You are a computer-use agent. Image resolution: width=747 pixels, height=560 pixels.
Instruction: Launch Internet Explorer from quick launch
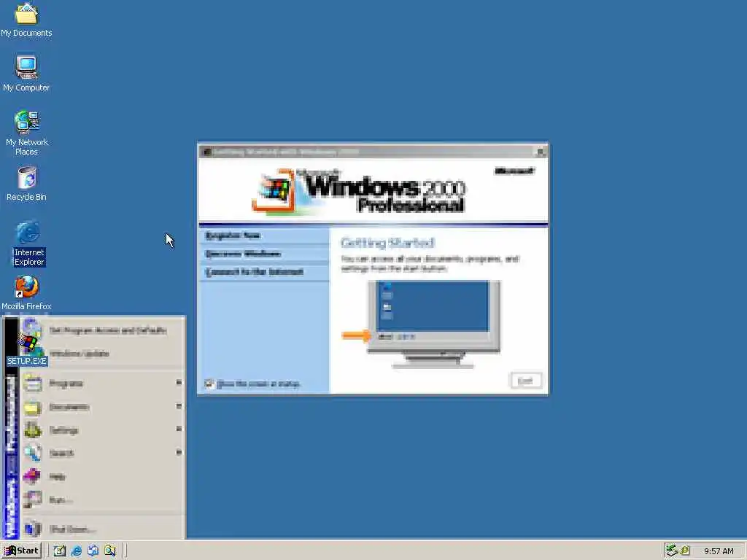[x=76, y=551]
